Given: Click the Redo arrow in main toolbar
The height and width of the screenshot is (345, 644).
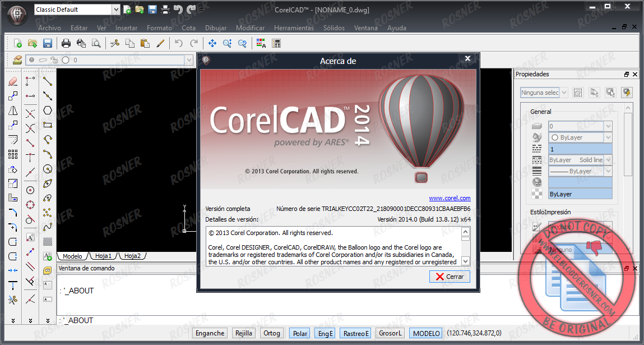Looking at the screenshot, I should [x=194, y=43].
